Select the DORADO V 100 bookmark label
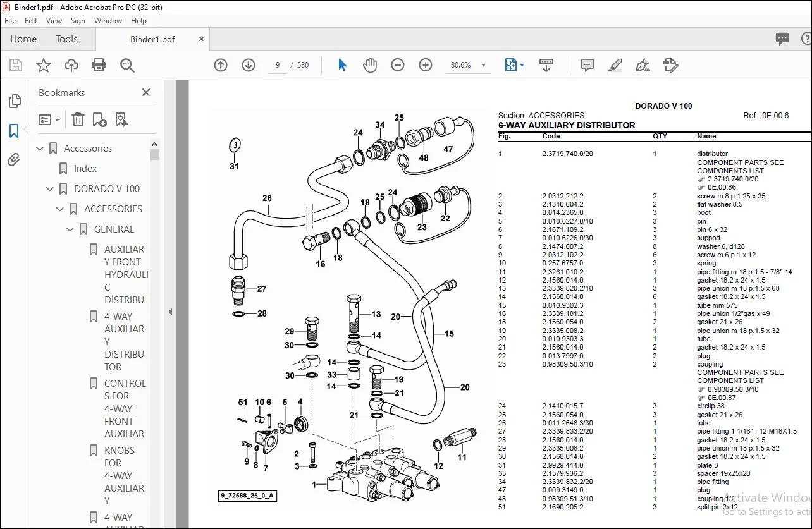812x529 pixels. click(107, 189)
